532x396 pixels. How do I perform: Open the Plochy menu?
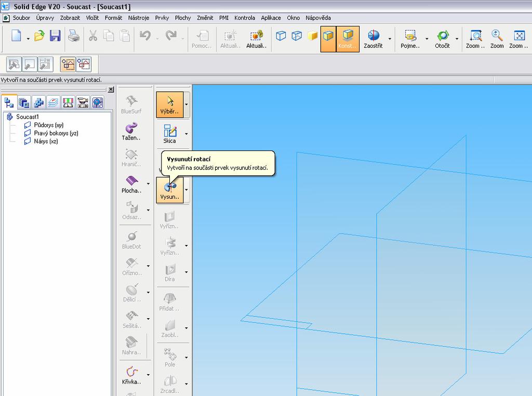click(183, 18)
